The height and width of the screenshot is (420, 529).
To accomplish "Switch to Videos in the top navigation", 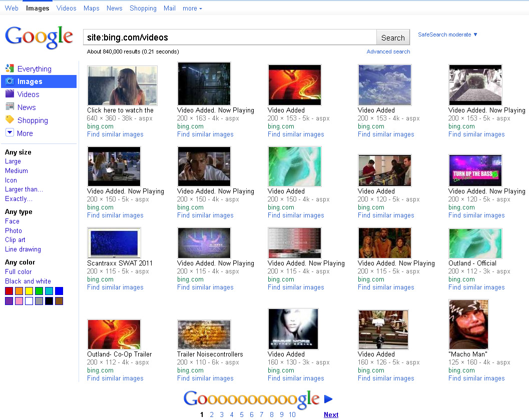I will point(66,8).
